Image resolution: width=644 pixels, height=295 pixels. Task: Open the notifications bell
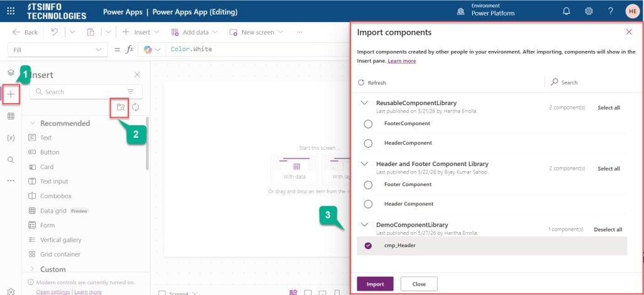pyautogui.click(x=567, y=11)
